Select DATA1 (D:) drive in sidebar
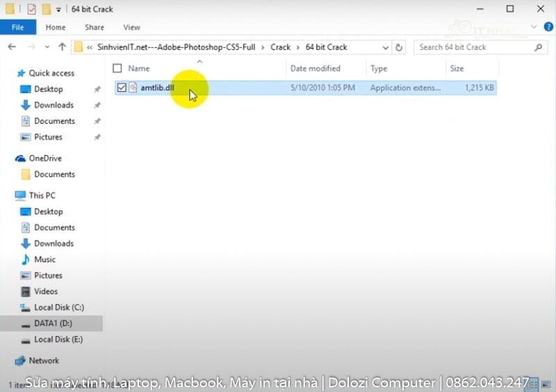This screenshot has width=556, height=392. pyautogui.click(x=53, y=323)
